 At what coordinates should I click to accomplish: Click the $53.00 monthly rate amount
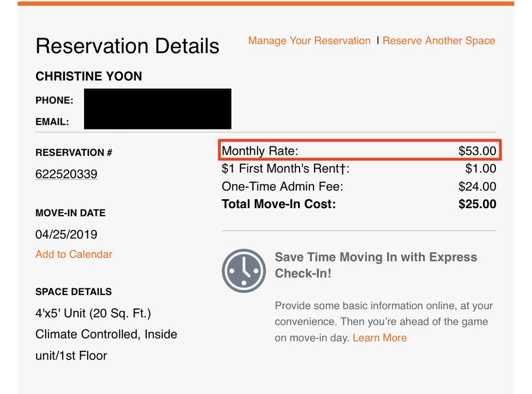click(477, 151)
